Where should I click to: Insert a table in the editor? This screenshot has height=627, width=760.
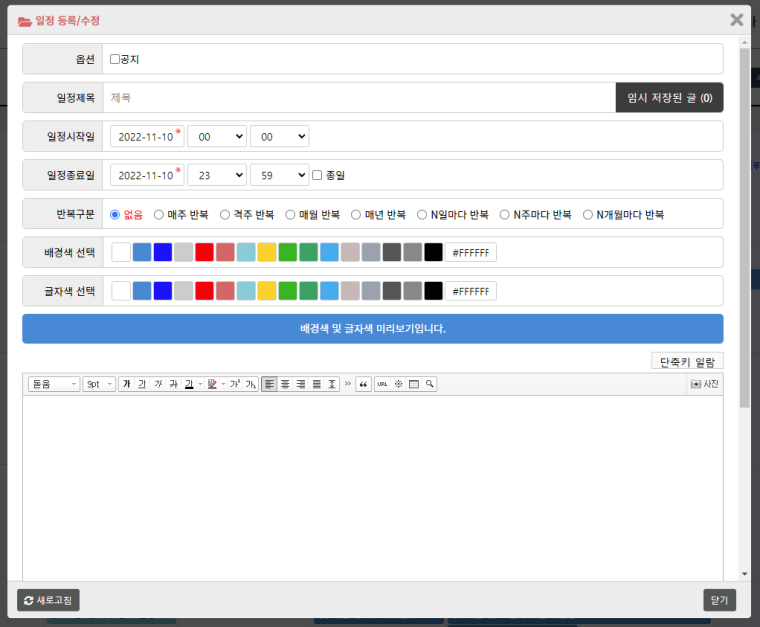pos(414,384)
